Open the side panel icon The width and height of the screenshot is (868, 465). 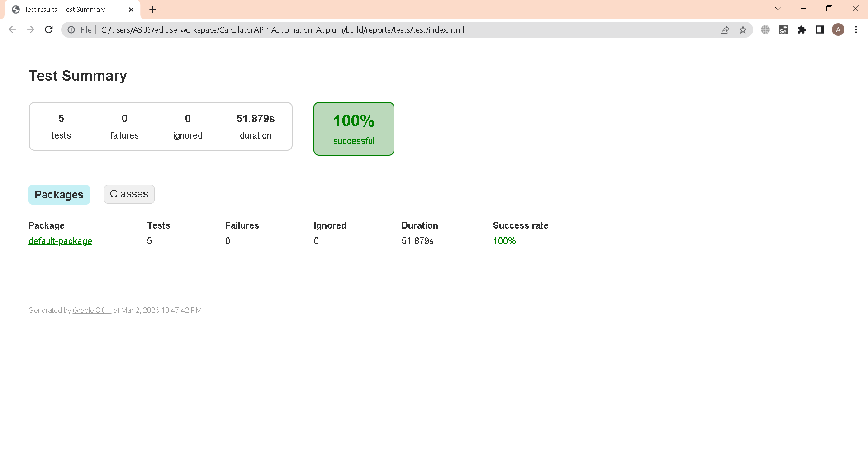click(x=820, y=29)
